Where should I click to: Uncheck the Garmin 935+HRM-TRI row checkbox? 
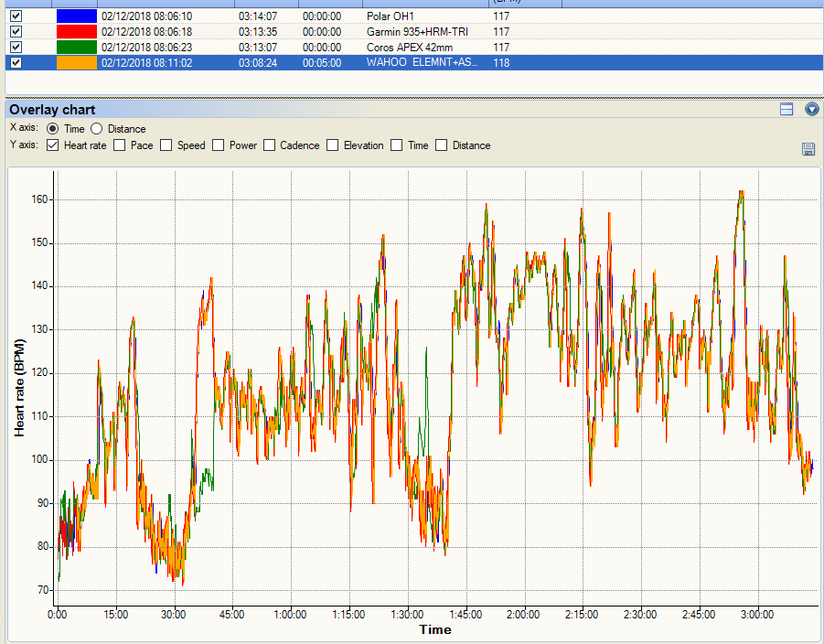[x=16, y=32]
